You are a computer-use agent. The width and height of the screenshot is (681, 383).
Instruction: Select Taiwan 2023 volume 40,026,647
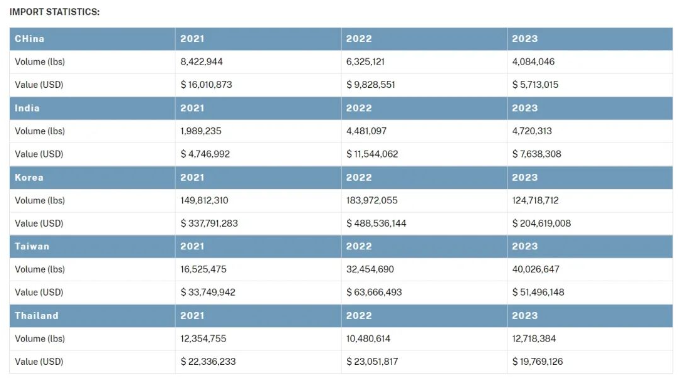point(536,269)
